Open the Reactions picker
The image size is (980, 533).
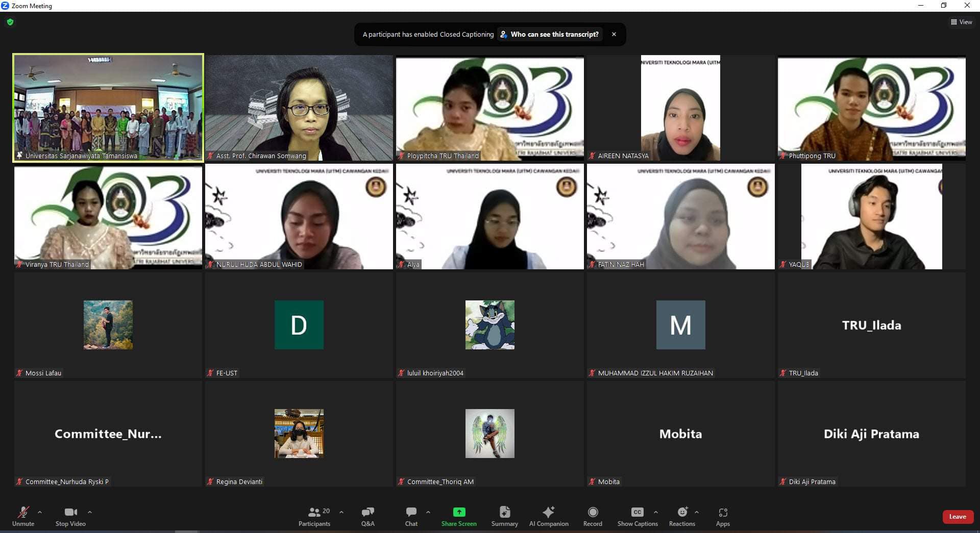(x=682, y=516)
